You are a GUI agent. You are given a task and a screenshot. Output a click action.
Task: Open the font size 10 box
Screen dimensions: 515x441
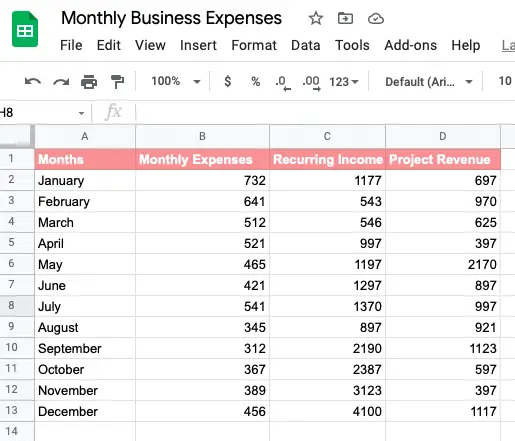[505, 81]
